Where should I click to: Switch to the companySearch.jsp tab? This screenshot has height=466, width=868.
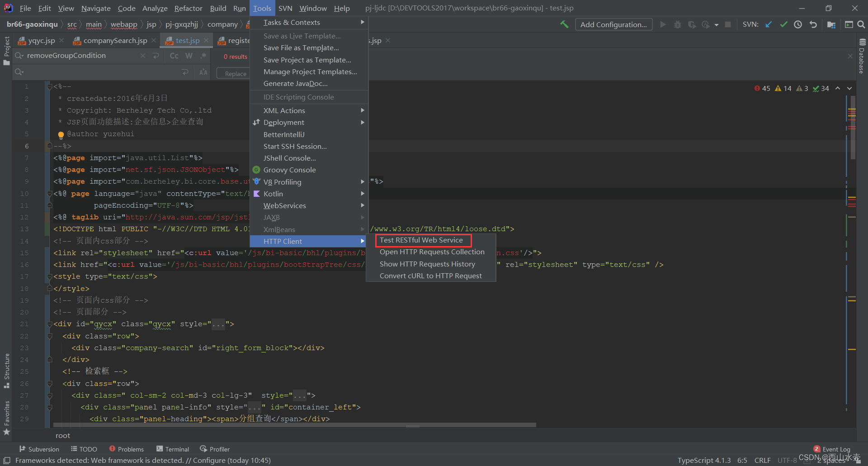point(115,41)
